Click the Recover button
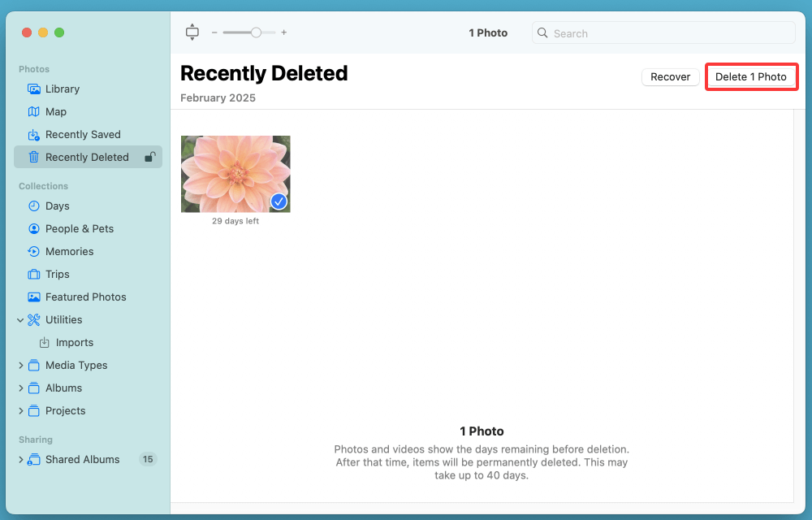The image size is (812, 520). coord(670,76)
